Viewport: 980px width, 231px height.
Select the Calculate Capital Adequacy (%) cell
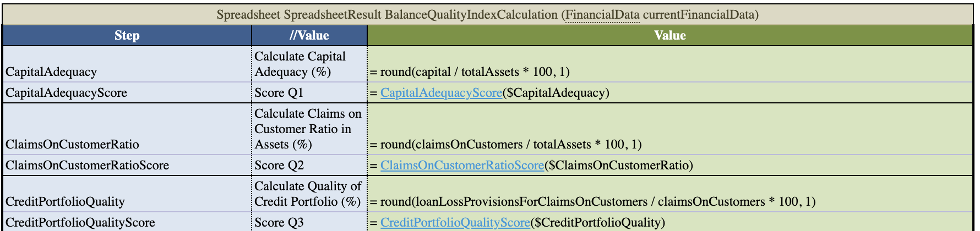(x=300, y=64)
